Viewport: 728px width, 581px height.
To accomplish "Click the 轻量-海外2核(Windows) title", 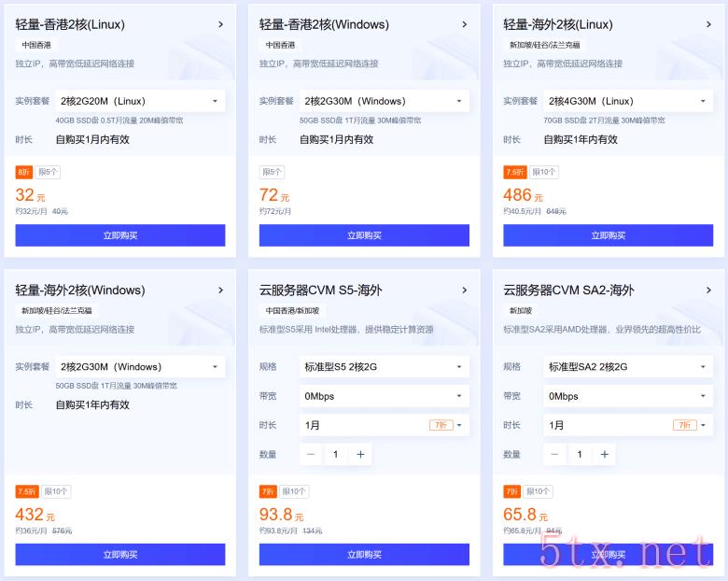I will pyautogui.click(x=80, y=290).
